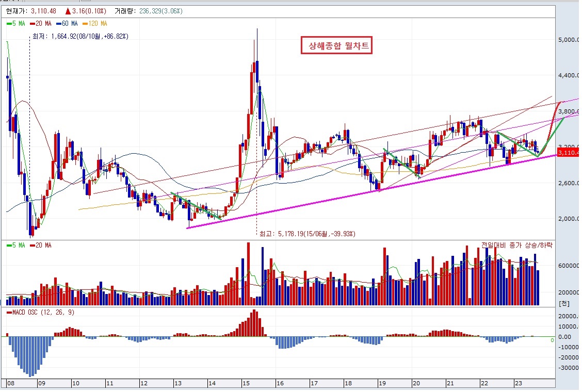Click the orange 120 MA legend swatch

point(86,24)
